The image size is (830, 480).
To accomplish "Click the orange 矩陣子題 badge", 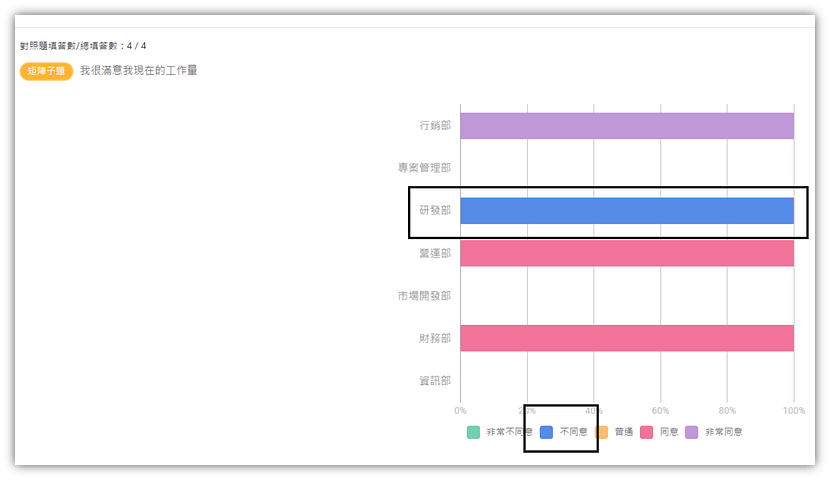I will (46, 71).
